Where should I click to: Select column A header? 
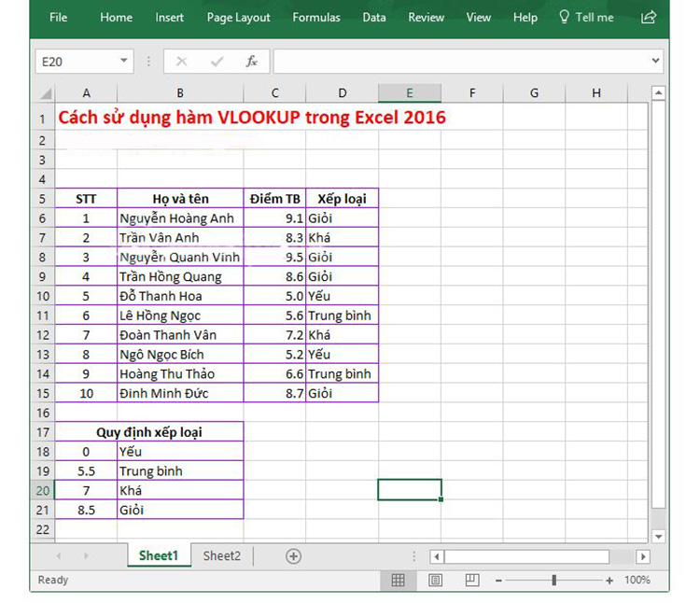tap(86, 93)
